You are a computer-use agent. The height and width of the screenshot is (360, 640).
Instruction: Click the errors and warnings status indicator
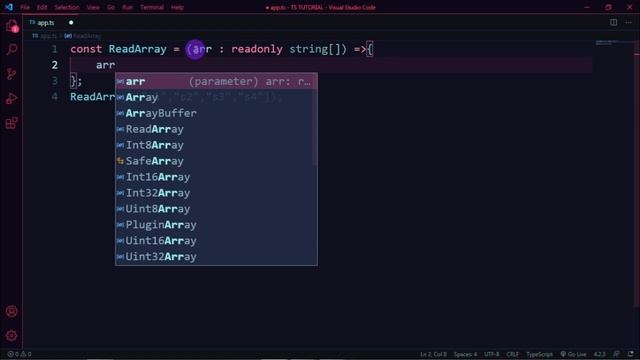point(19,354)
